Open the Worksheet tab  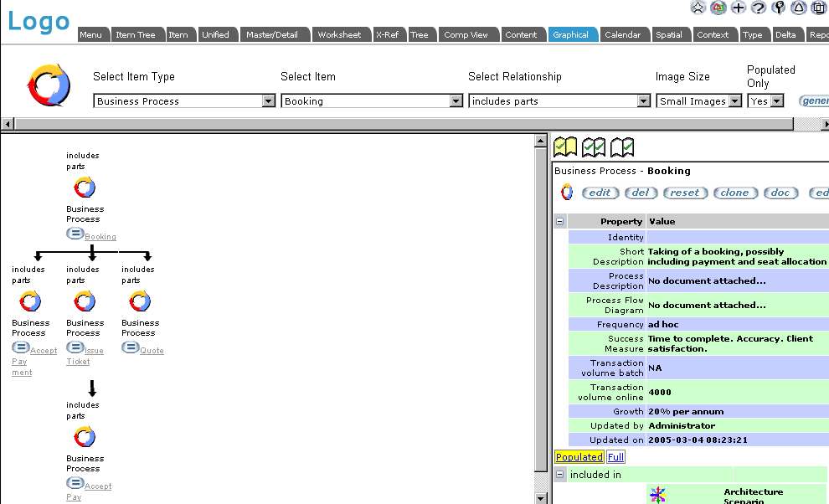339,35
